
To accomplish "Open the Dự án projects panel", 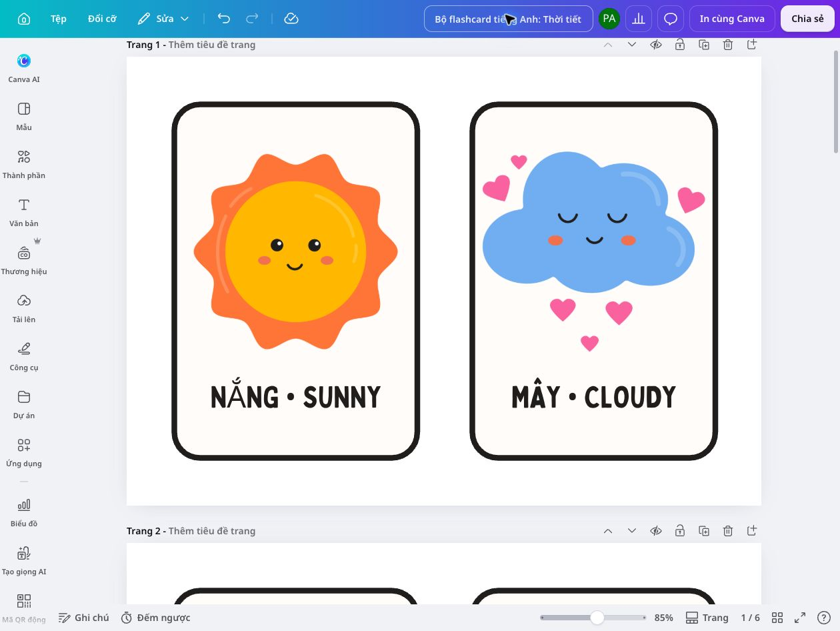I will click(x=24, y=404).
